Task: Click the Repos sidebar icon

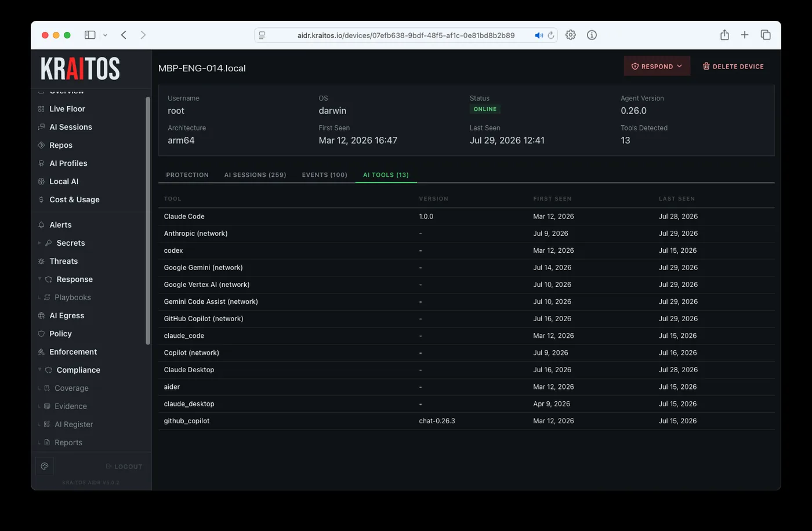Action: tap(41, 145)
